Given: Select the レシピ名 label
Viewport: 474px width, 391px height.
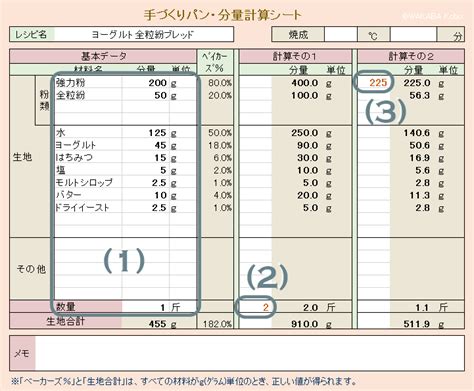Looking at the screenshot, I should click(x=31, y=34).
